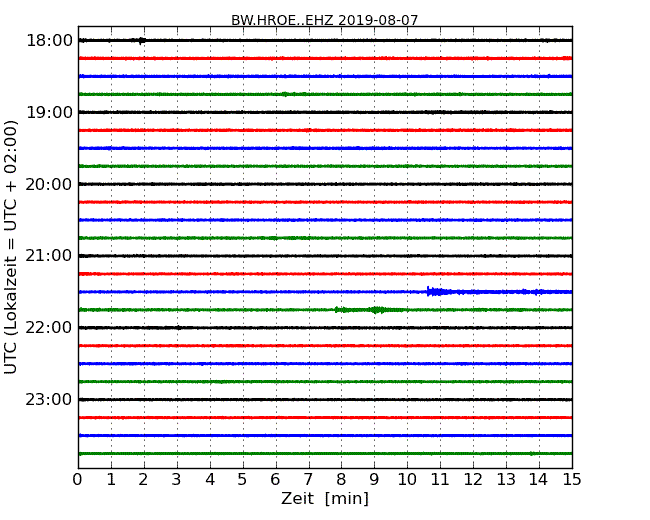Click the 0 minute tick label
Image resolution: width=650 pixels, height=520 pixels.
pyautogui.click(x=78, y=480)
